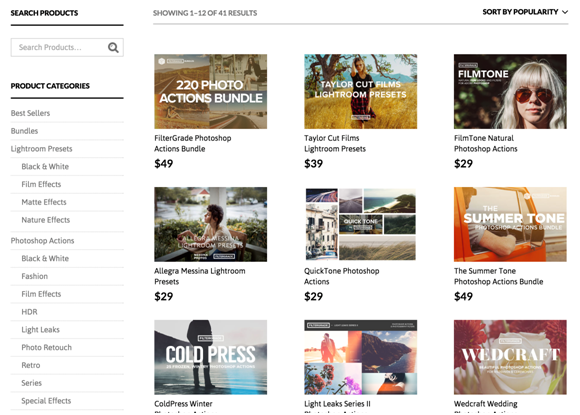Image resolution: width=580 pixels, height=415 pixels.
Task: Click the $29 price of FilmTone Natural
Action: (x=463, y=163)
